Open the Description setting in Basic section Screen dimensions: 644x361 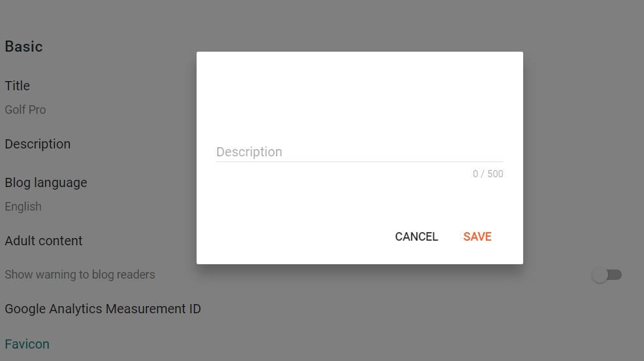point(38,144)
